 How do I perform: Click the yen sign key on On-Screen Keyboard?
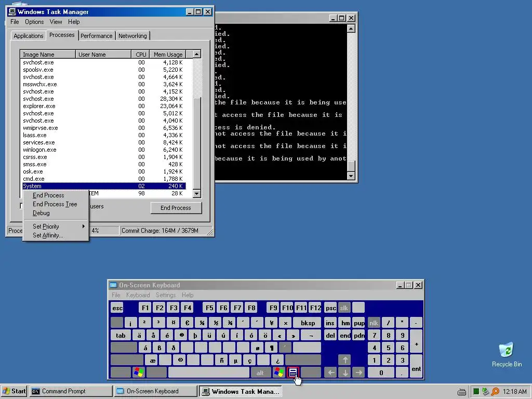[x=271, y=323]
